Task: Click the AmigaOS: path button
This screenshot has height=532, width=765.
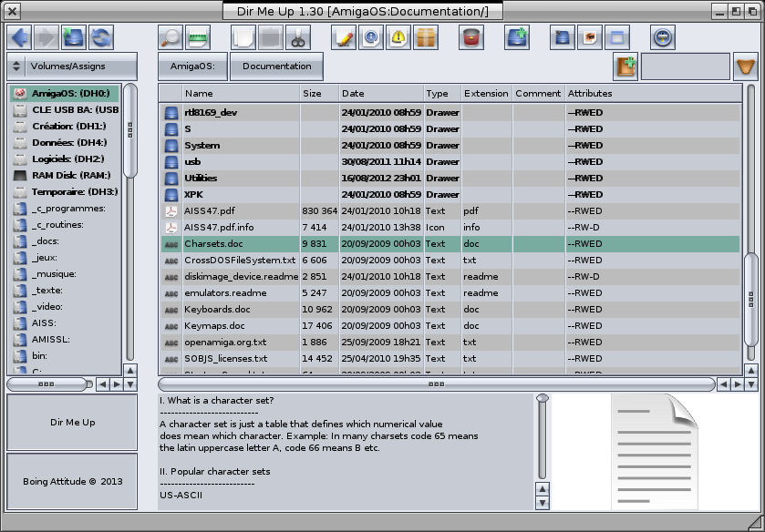Action: click(191, 66)
